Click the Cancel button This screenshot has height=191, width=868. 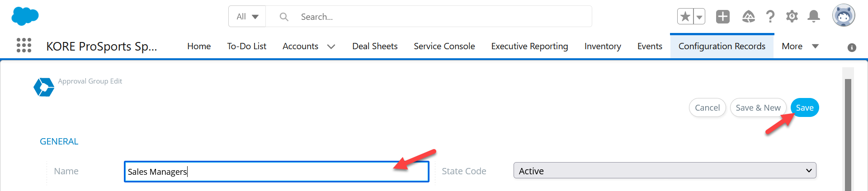click(707, 107)
